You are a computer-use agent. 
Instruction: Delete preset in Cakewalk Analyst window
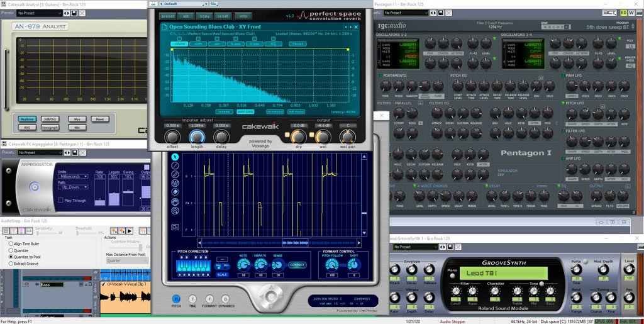point(82,13)
